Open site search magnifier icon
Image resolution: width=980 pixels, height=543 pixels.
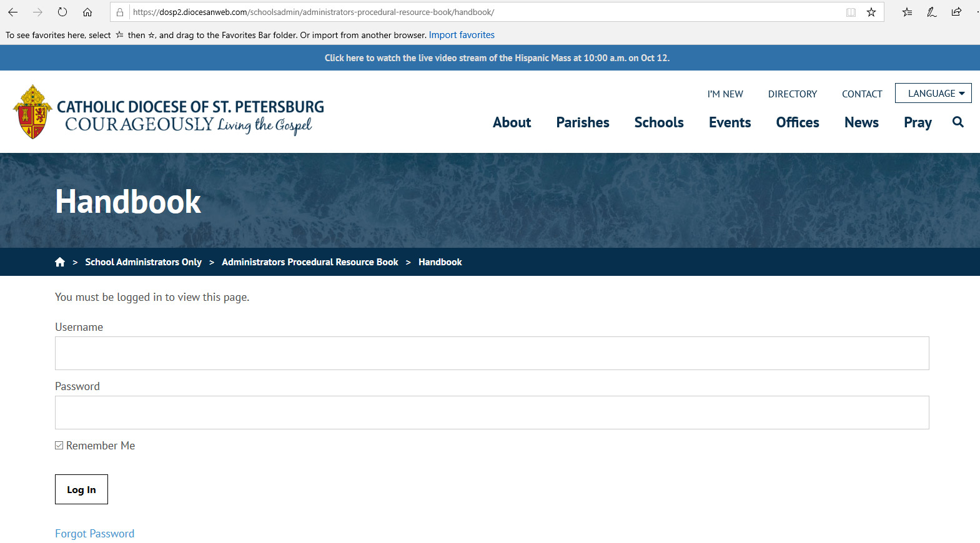958,122
